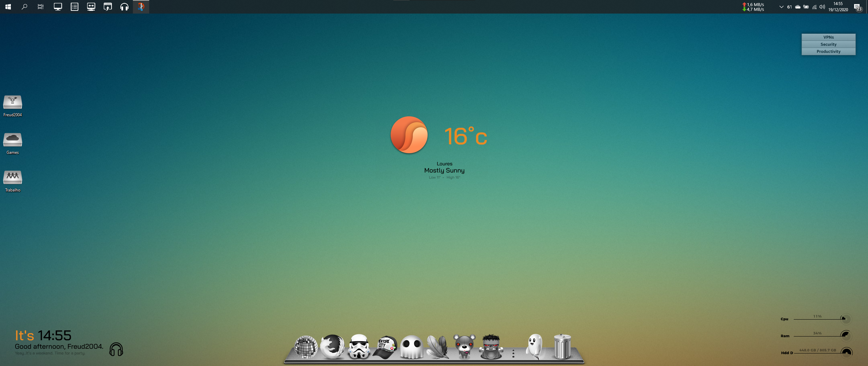Viewport: 868px width, 366px height.
Task: Click the Frankenstein monster dock icon
Action: click(x=491, y=347)
